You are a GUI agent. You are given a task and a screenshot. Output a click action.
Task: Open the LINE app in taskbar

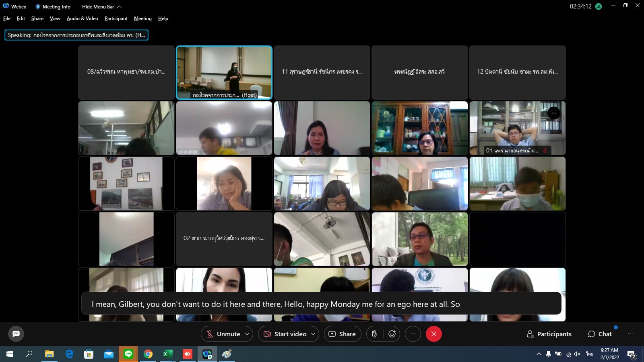click(128, 354)
